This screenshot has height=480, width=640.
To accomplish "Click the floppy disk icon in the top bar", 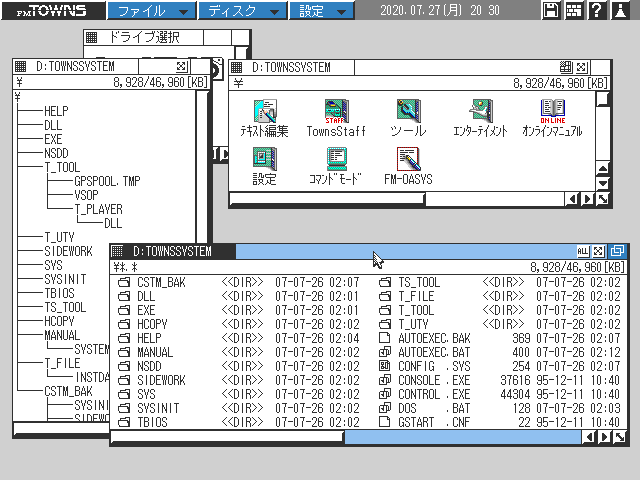I will [551, 10].
